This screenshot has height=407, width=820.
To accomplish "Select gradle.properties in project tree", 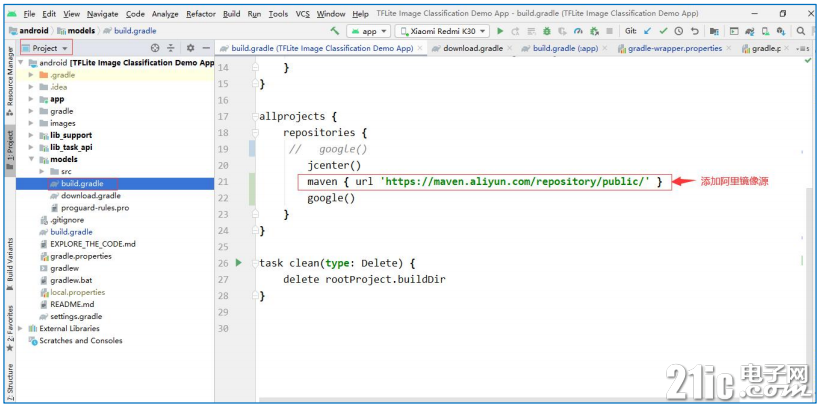I will tap(81, 256).
